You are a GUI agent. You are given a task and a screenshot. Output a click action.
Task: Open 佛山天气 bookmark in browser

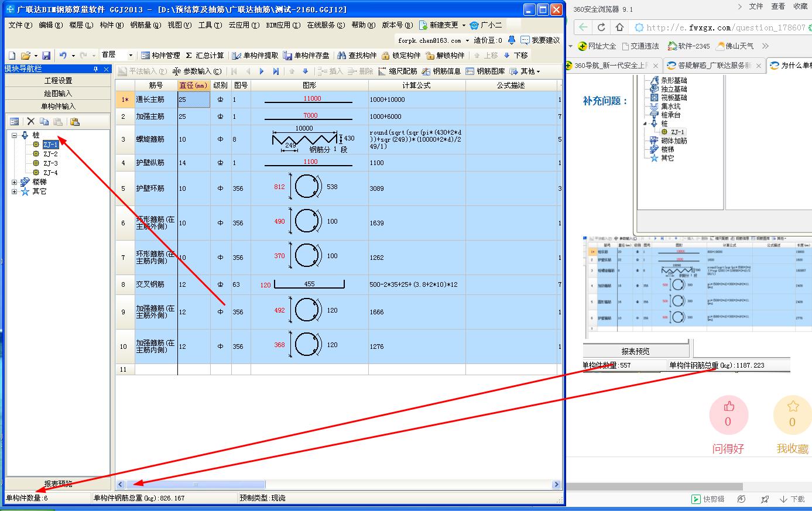[735, 46]
